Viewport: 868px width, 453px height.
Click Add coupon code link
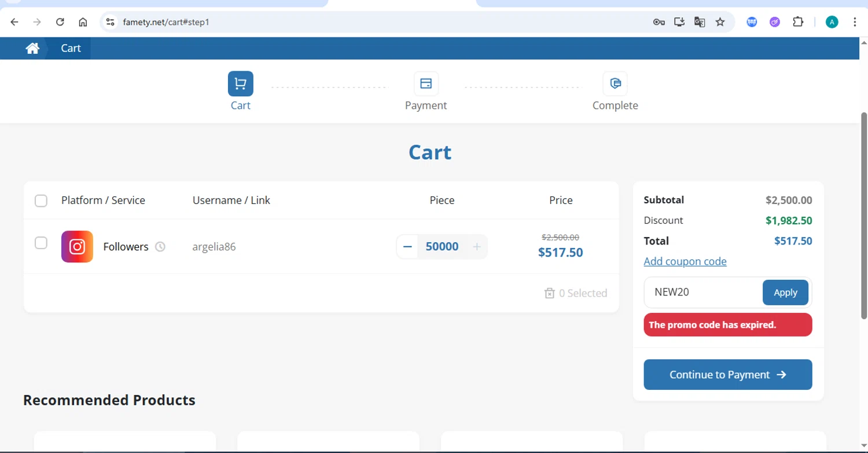click(685, 261)
